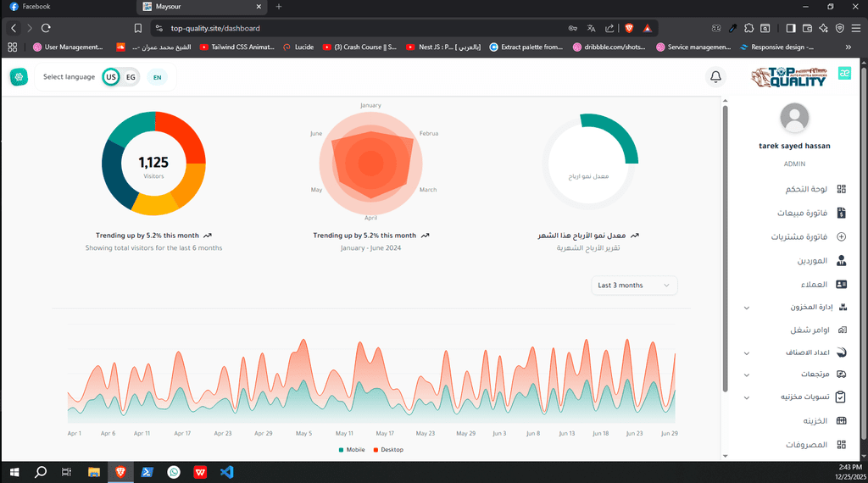Click the green app icon at top-left
The height and width of the screenshot is (483, 868).
tap(19, 77)
